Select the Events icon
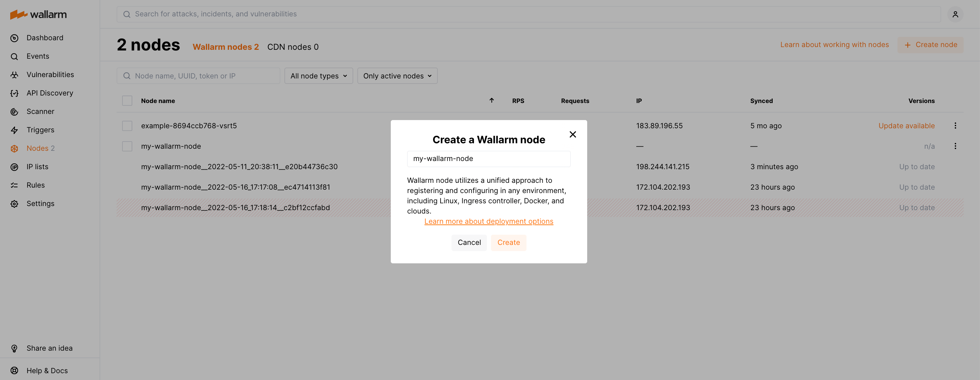Image resolution: width=980 pixels, height=380 pixels. point(14,56)
